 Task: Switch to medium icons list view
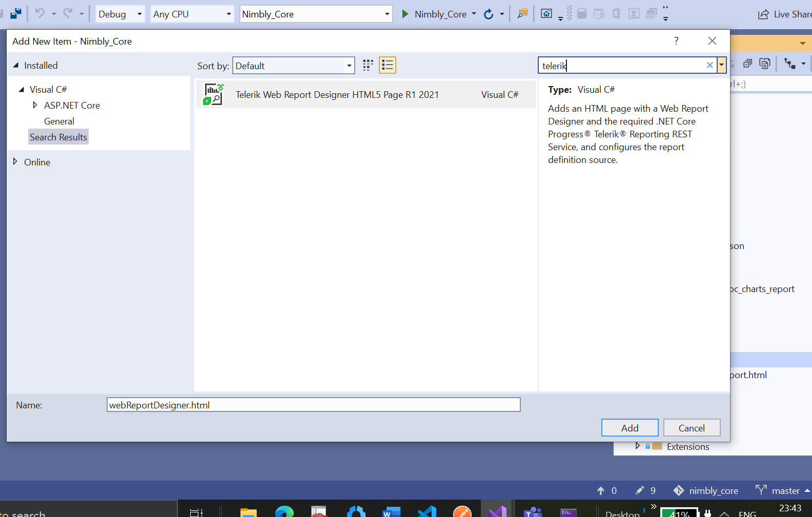pyautogui.click(x=388, y=65)
